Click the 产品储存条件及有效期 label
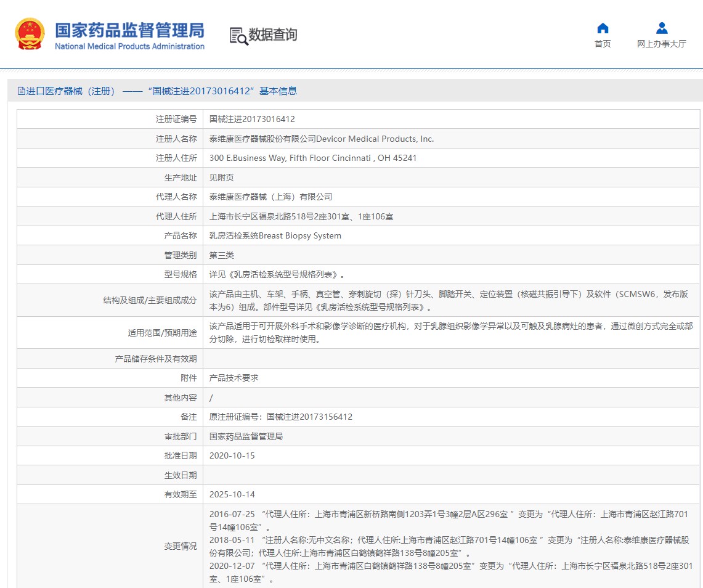 pos(156,359)
